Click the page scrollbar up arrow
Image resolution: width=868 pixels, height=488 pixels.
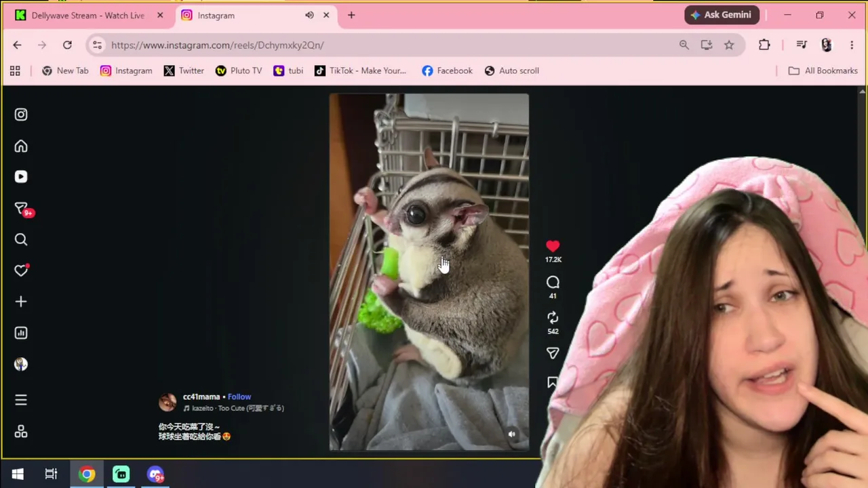(x=862, y=91)
